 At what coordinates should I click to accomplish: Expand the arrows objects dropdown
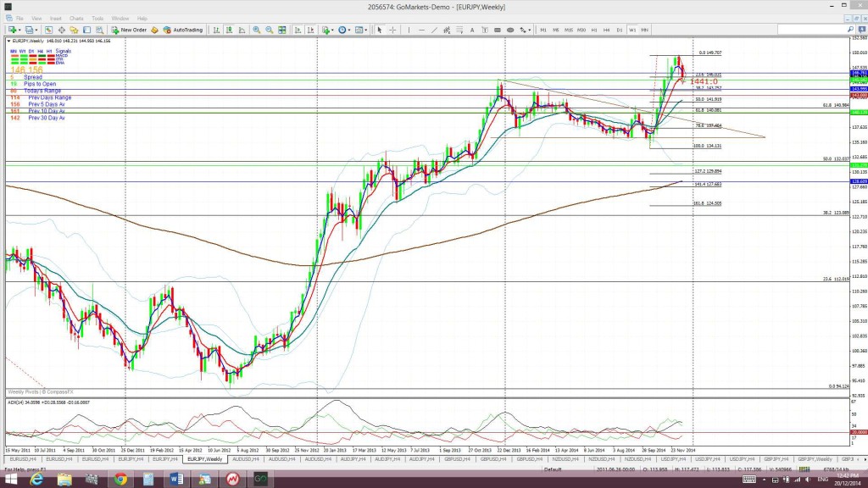529,30
